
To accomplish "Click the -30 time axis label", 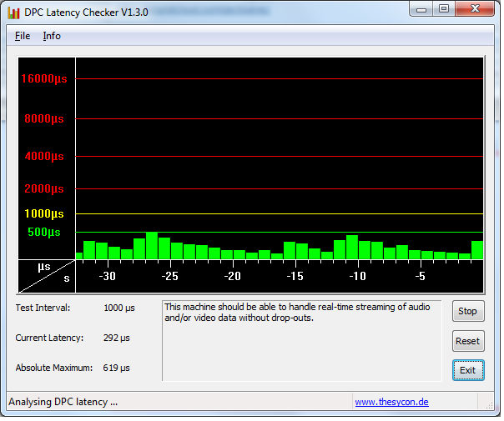I will [x=108, y=278].
